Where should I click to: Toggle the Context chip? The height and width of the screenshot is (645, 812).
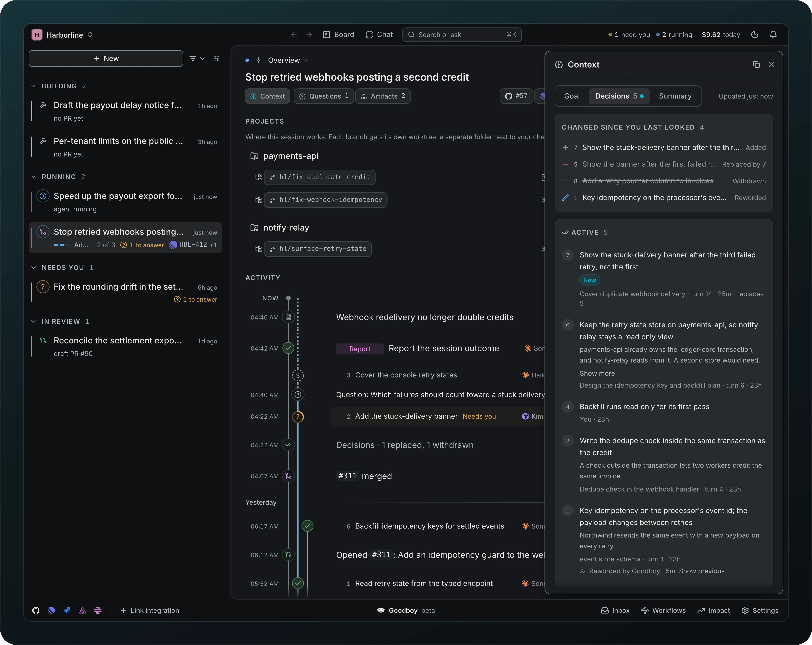coord(267,96)
